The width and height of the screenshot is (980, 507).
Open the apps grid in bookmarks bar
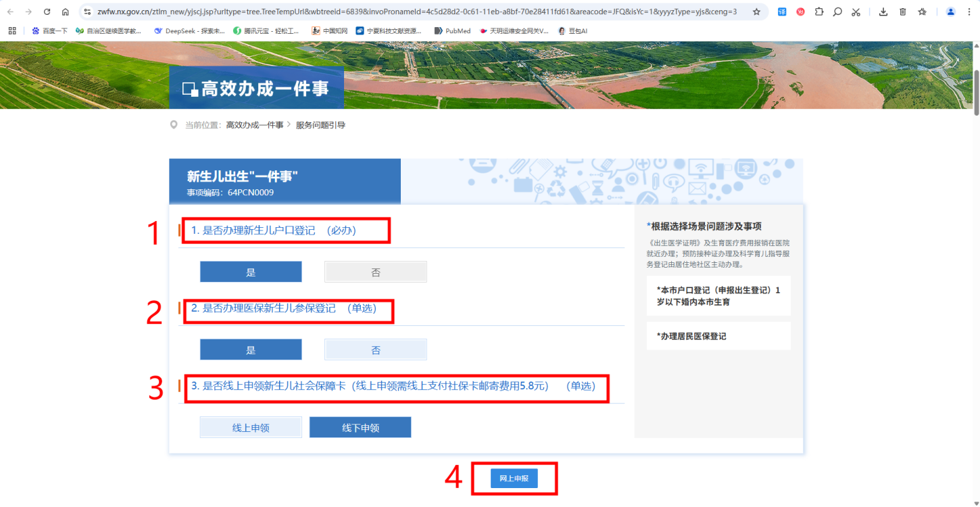point(12,30)
